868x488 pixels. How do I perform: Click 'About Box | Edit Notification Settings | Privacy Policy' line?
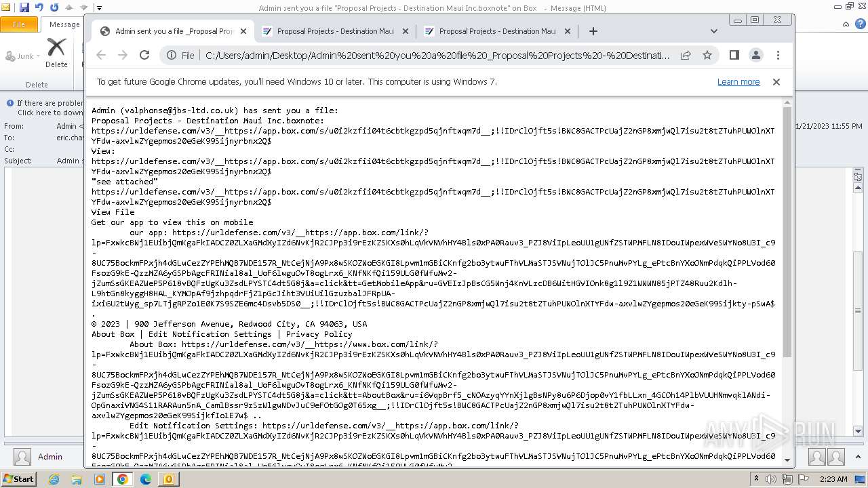pyautogui.click(x=222, y=334)
